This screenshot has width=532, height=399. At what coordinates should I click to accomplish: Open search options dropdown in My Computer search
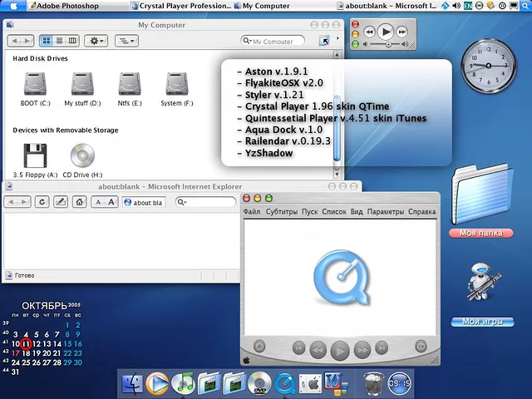248,41
